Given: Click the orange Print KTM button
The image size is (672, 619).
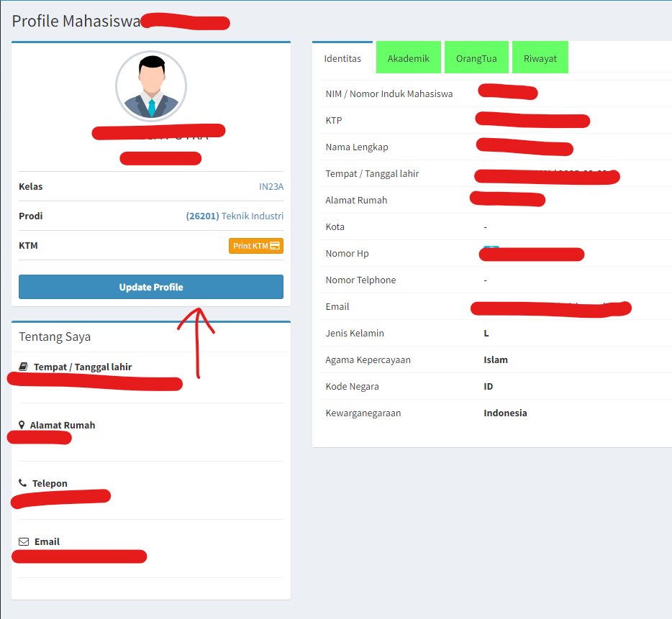Looking at the screenshot, I should 256,246.
